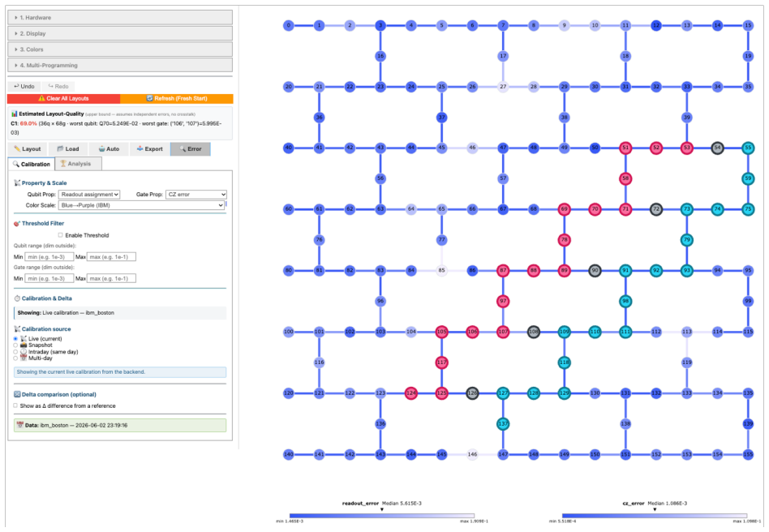Click the cz_error color scale bar

pos(655,516)
